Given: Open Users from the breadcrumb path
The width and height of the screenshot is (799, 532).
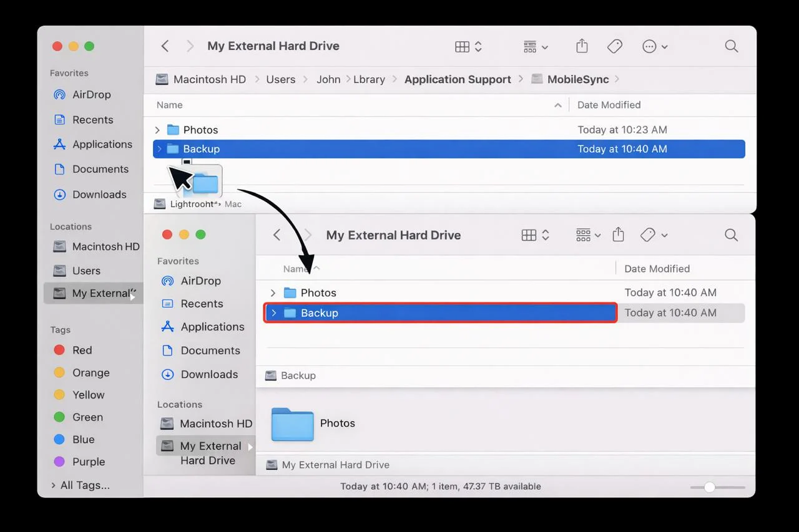Looking at the screenshot, I should (280, 79).
